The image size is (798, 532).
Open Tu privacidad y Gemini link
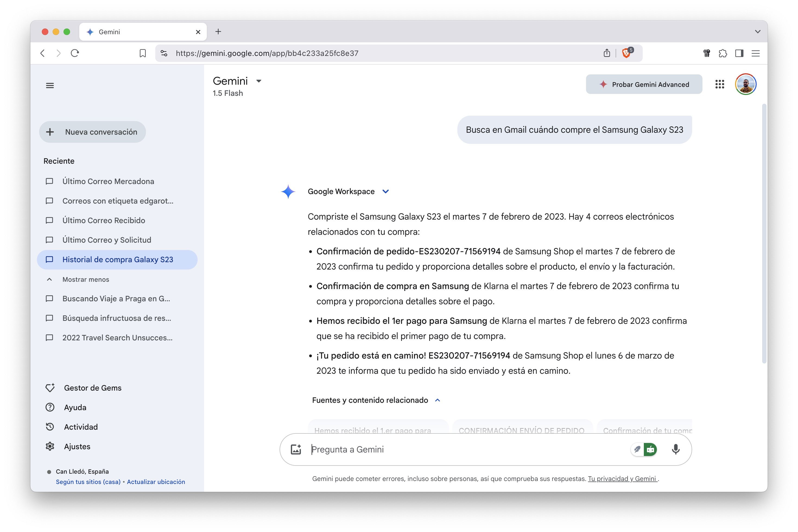622,479
